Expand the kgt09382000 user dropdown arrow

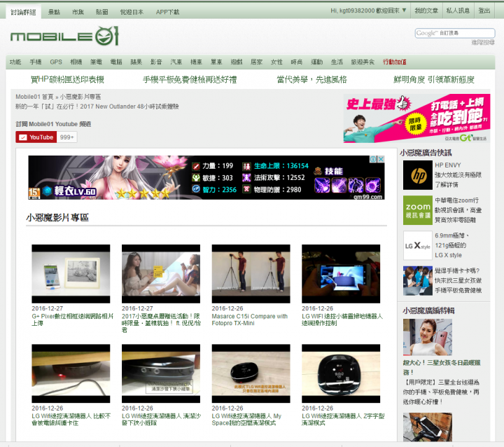point(404,11)
